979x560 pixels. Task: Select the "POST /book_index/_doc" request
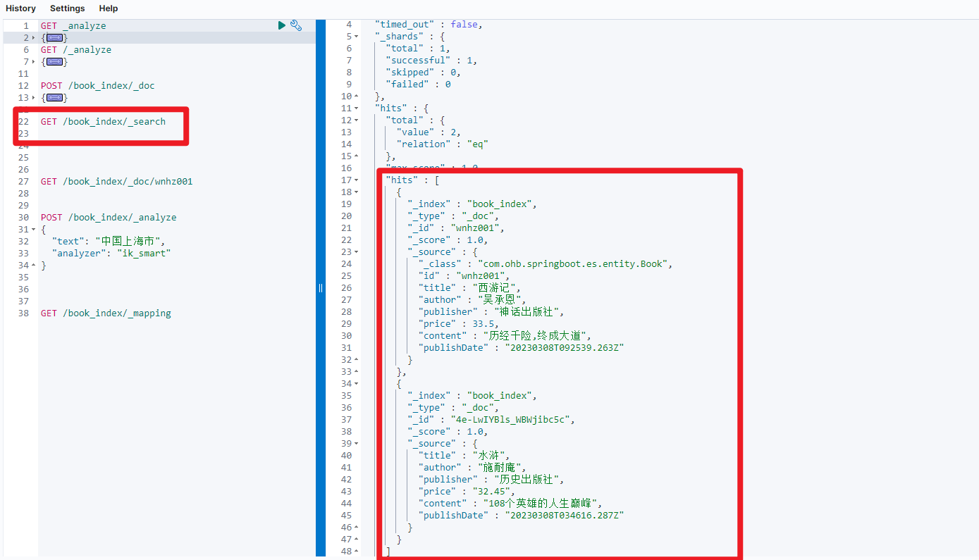pos(98,85)
